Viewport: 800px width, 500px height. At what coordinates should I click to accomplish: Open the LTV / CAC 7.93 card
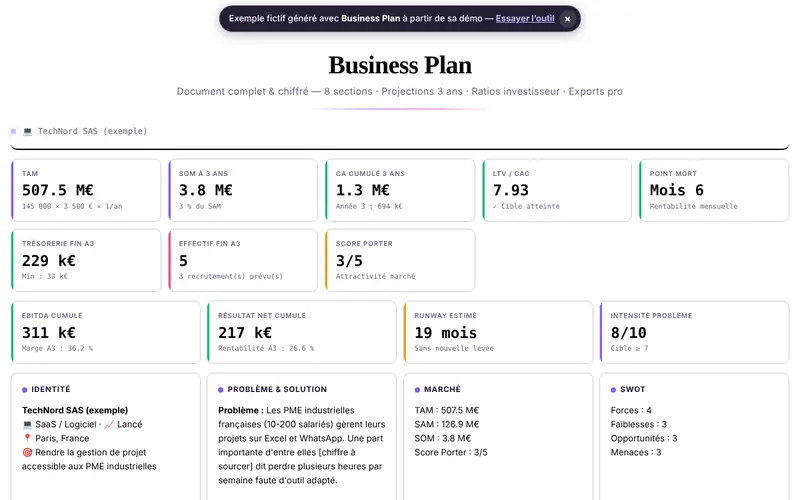(557, 190)
